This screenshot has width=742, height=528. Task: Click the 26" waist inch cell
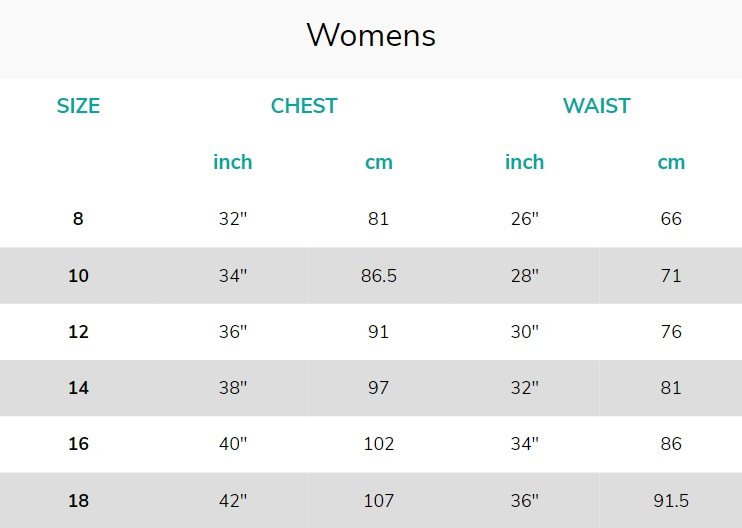[x=524, y=219]
